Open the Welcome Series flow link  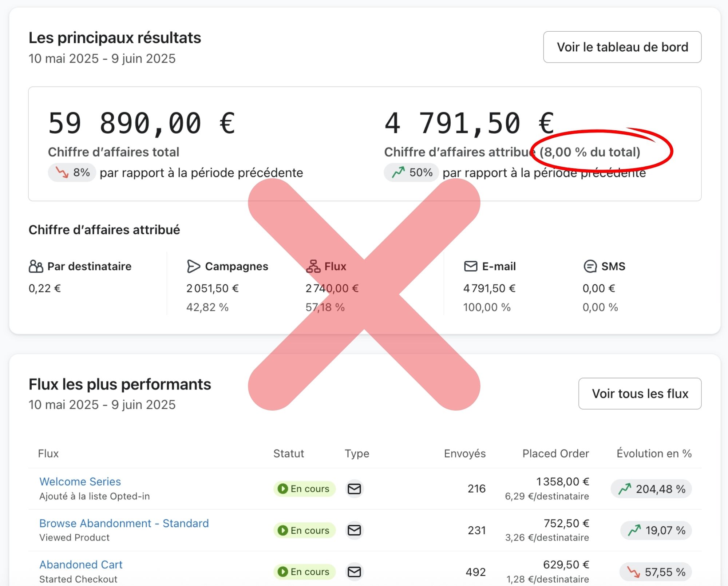[80, 482]
